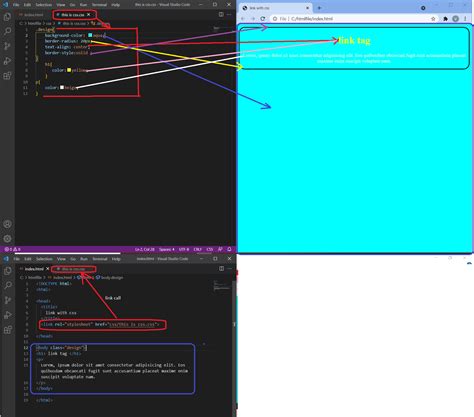This screenshot has width=474, height=417.
Task: Click the 'link tag' heading on the webpage
Action: (x=354, y=40)
